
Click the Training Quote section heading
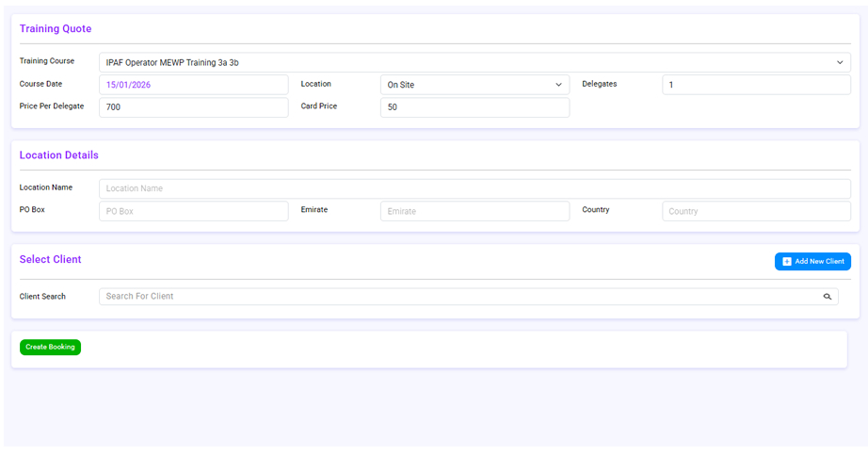coord(56,29)
